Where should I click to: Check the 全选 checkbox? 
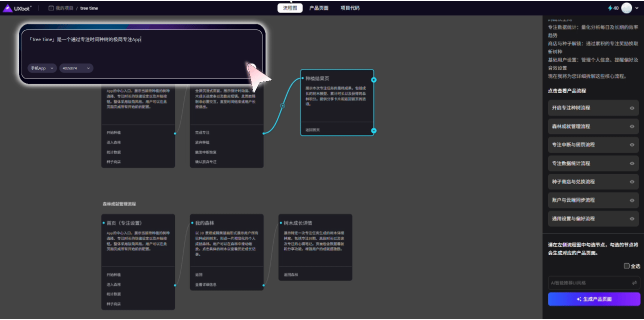[626, 266]
